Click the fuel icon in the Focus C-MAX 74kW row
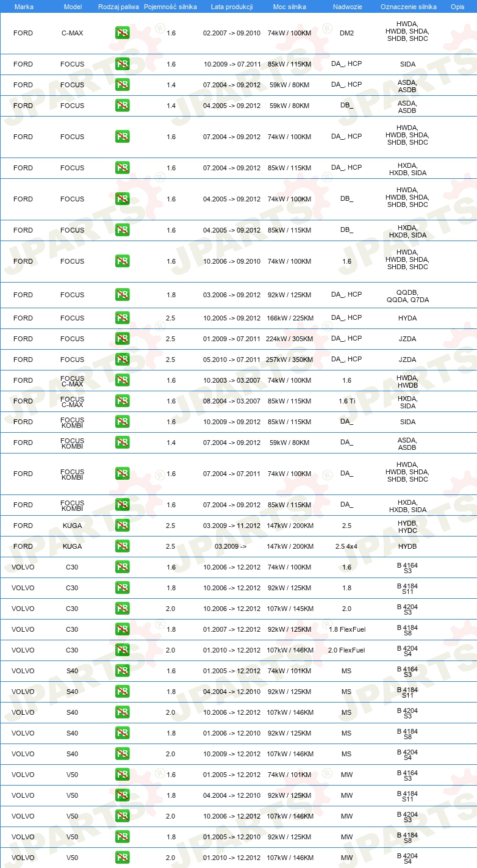 point(122,380)
